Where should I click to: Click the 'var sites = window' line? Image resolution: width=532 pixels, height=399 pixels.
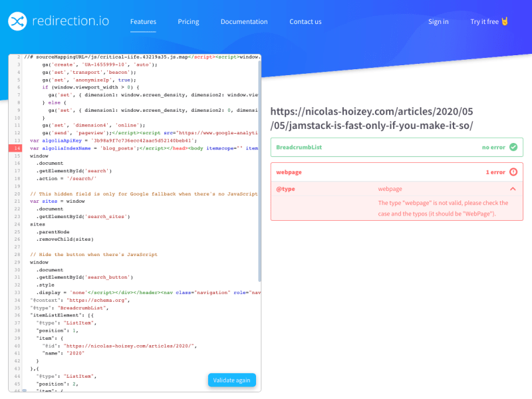point(57,201)
